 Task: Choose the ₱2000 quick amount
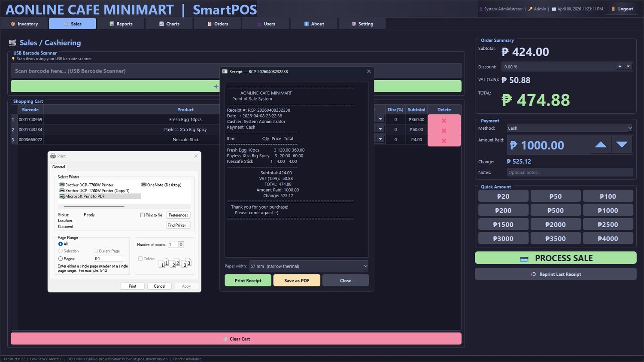pyautogui.click(x=556, y=225)
